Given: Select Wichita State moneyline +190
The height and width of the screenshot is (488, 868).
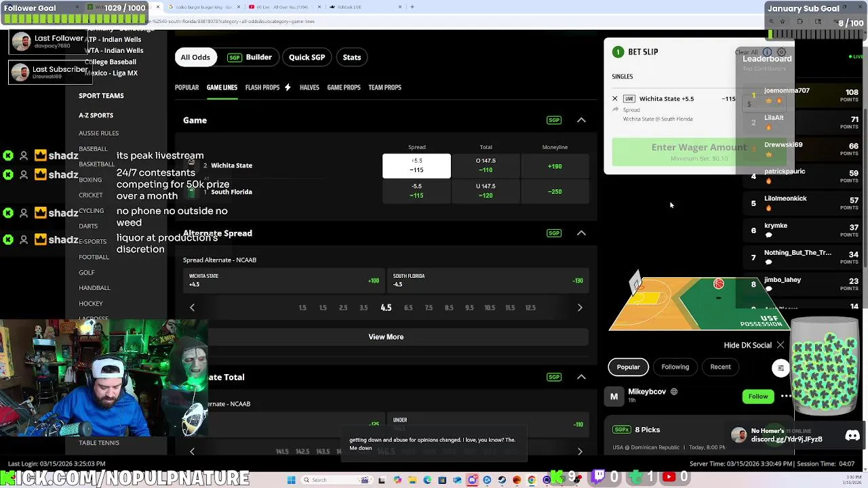Looking at the screenshot, I should (x=555, y=166).
